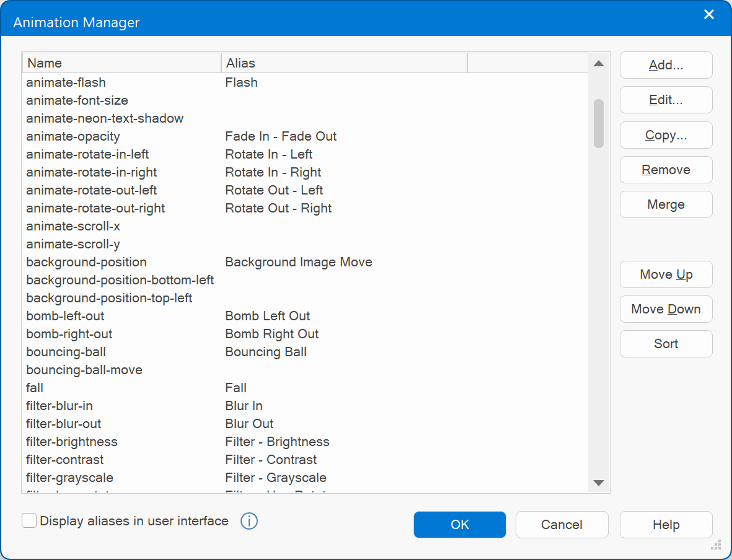Click the info icon beside aliases checkbox
The height and width of the screenshot is (560, 732).
249,521
